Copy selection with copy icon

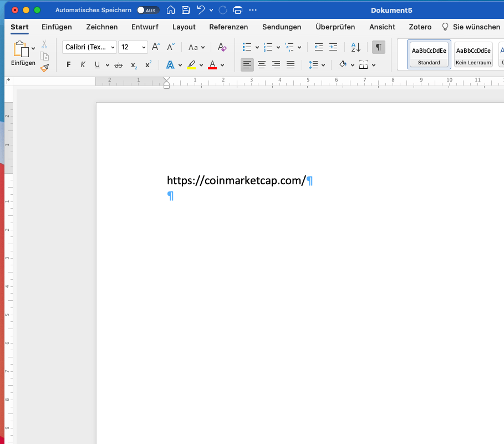[44, 56]
